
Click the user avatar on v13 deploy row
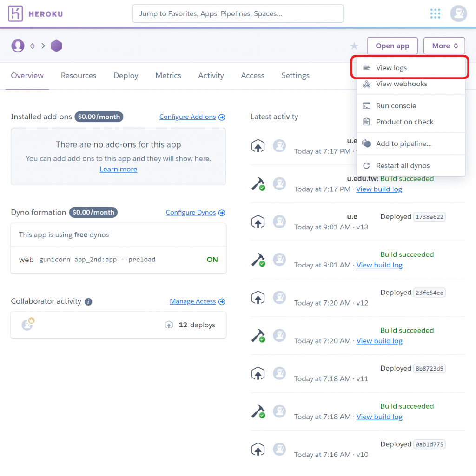click(279, 222)
